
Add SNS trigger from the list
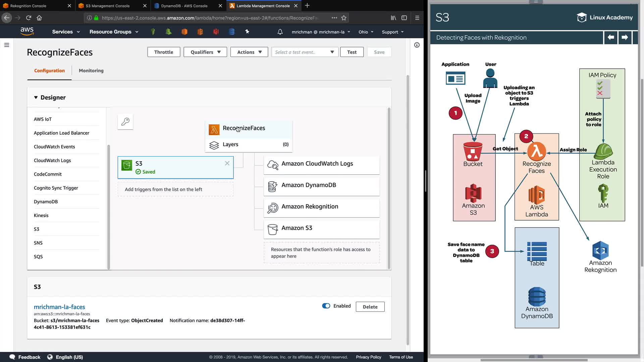38,243
